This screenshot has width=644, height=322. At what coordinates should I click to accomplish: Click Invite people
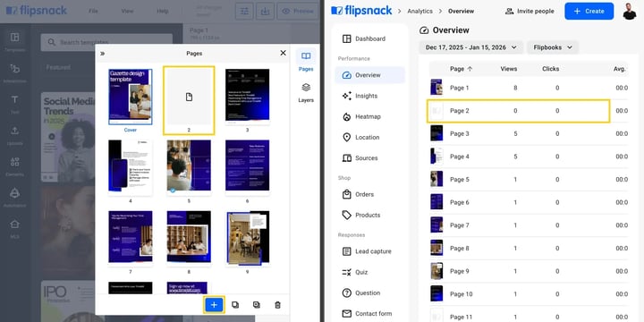(x=530, y=11)
